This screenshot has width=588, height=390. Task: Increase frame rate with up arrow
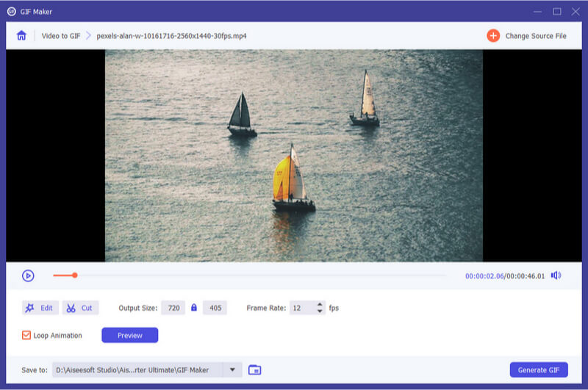(x=320, y=305)
